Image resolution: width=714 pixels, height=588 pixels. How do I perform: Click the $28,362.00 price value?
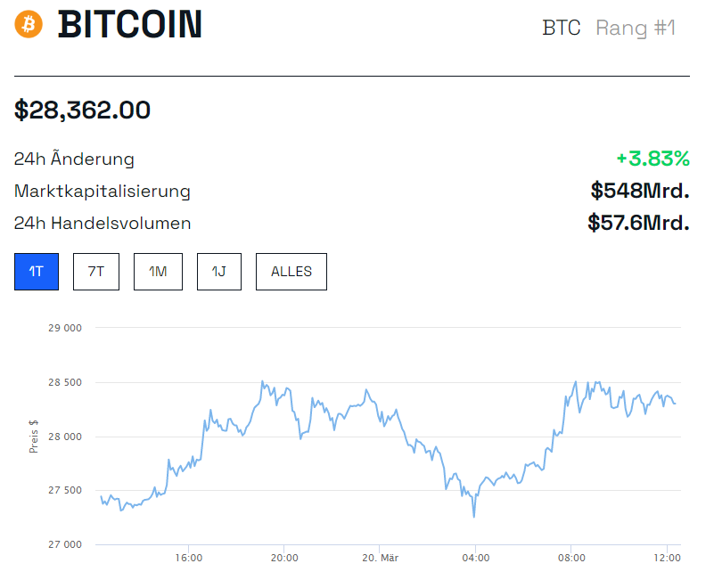pyautogui.click(x=82, y=110)
